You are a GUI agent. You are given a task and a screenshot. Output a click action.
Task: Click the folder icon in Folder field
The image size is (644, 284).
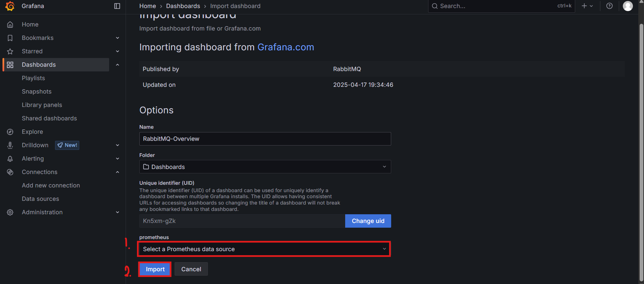point(146,167)
